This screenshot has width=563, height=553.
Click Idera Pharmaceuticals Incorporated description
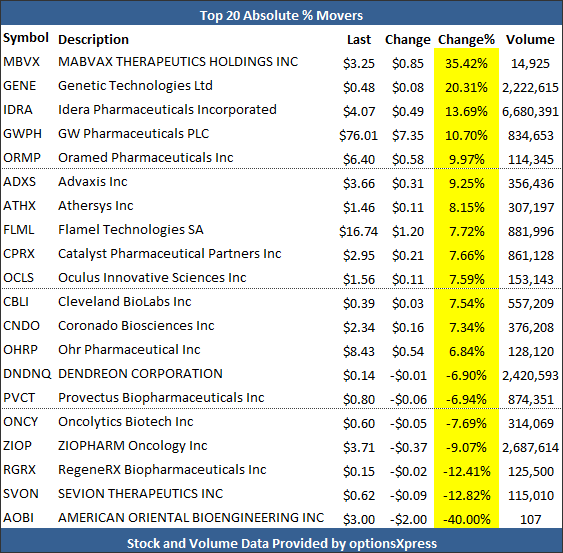tap(167, 110)
